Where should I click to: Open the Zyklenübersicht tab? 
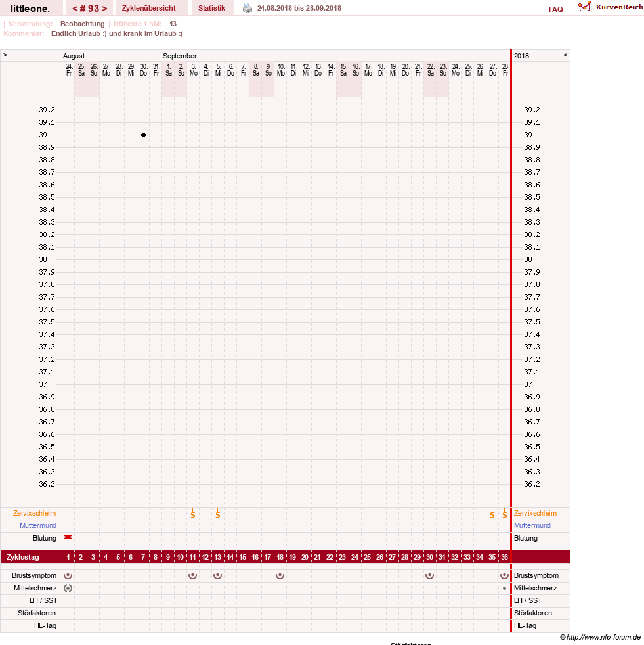(x=149, y=8)
